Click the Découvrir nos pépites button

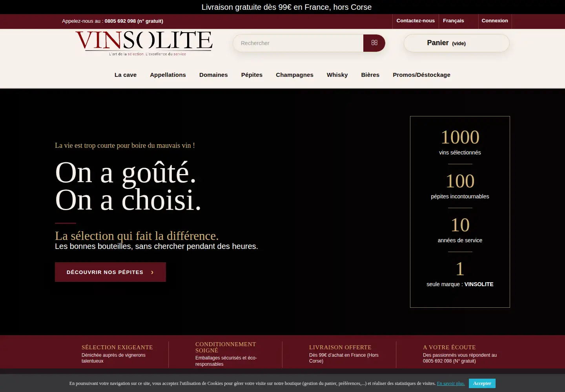pos(110,272)
